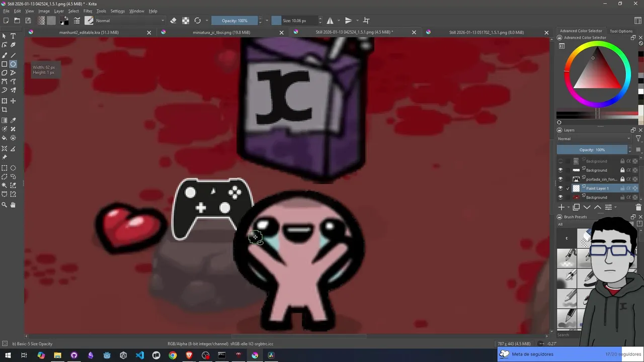Select the Contiguous Selection magic wand tool
The height and width of the screenshot is (362, 644).
(x=5, y=186)
